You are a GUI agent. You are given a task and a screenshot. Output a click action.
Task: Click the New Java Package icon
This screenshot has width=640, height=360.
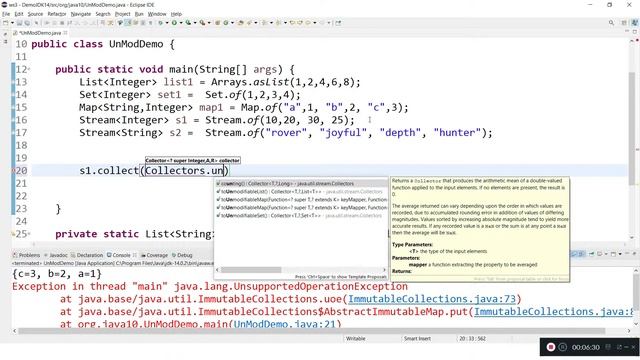coord(218,23)
